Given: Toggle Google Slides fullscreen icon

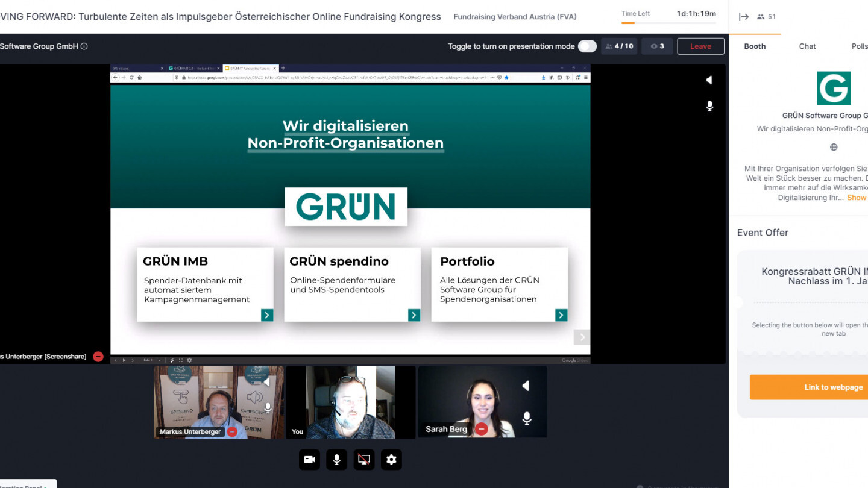Looking at the screenshot, I should point(180,360).
